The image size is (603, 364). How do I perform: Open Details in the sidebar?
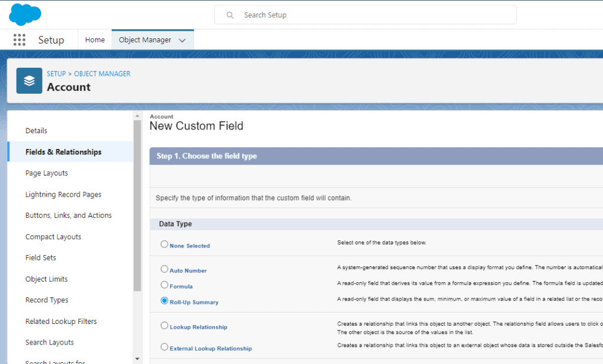click(x=37, y=130)
